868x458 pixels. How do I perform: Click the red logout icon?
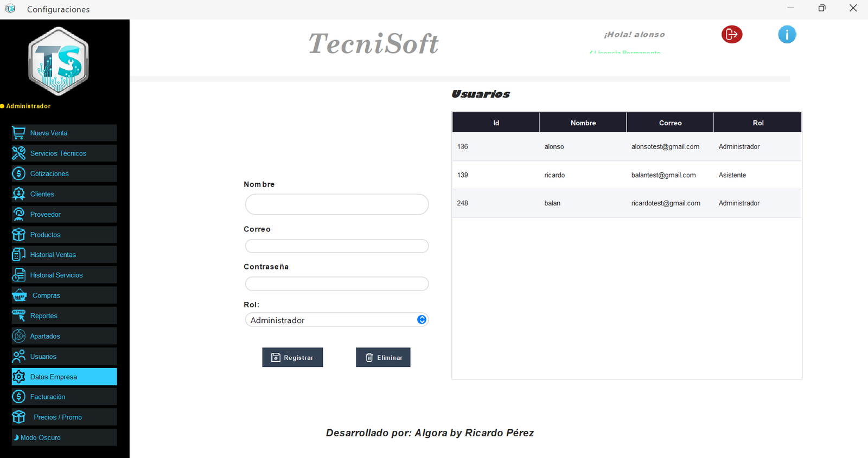click(732, 34)
